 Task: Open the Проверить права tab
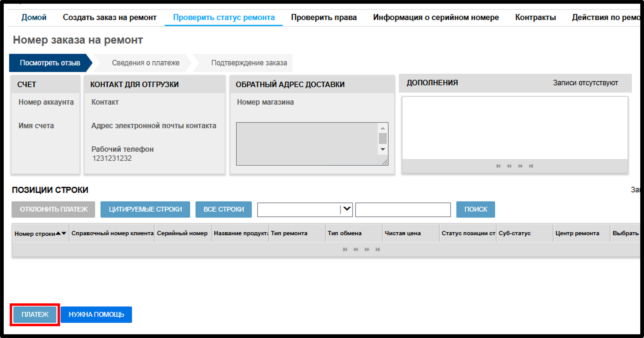[324, 17]
